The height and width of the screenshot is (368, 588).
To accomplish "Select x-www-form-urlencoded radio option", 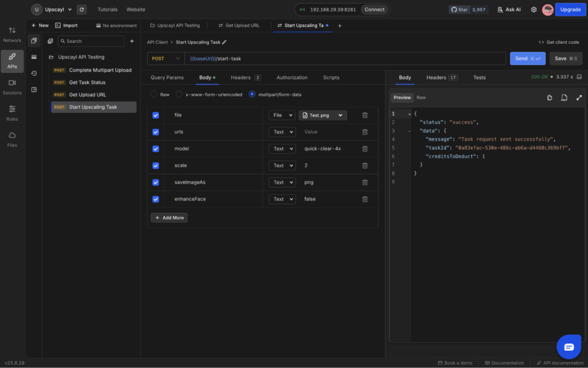I will point(180,94).
